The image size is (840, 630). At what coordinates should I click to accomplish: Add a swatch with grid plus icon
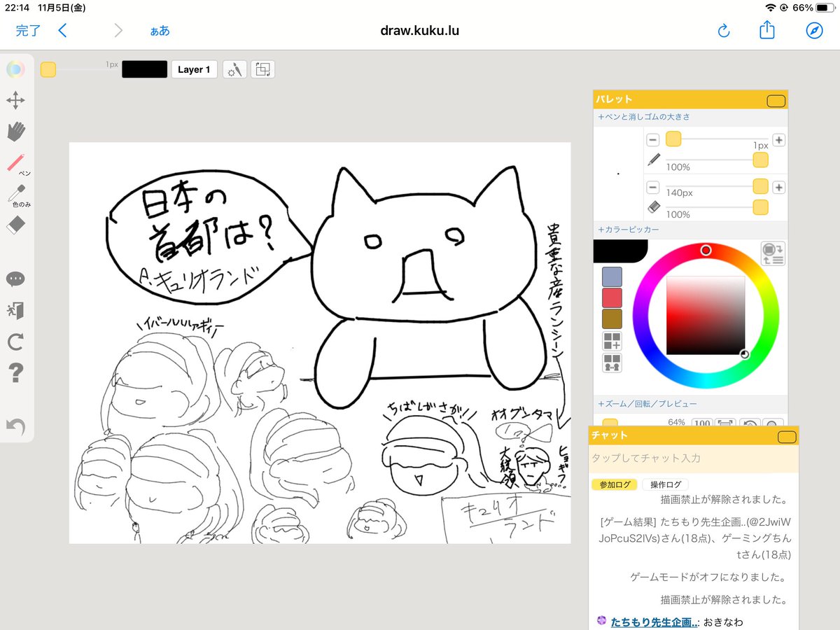click(612, 342)
